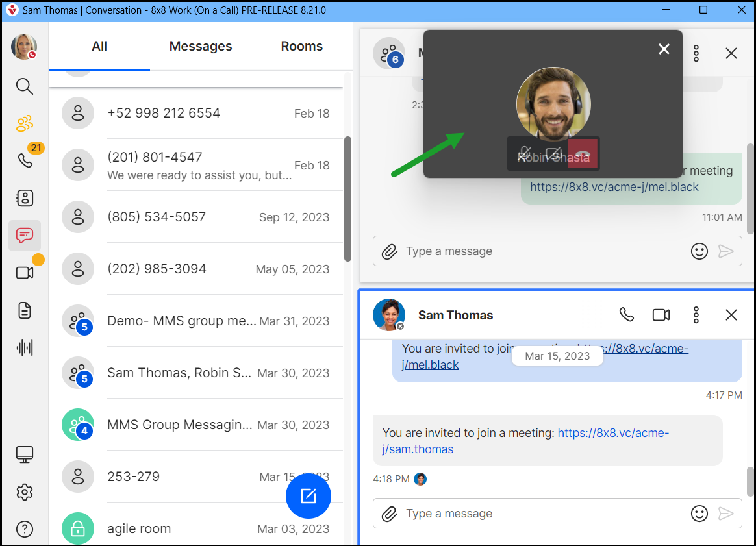Screen dimensions: 756x546
Task: Toggle camera in the Robin Shasta call
Action: [x=553, y=153]
